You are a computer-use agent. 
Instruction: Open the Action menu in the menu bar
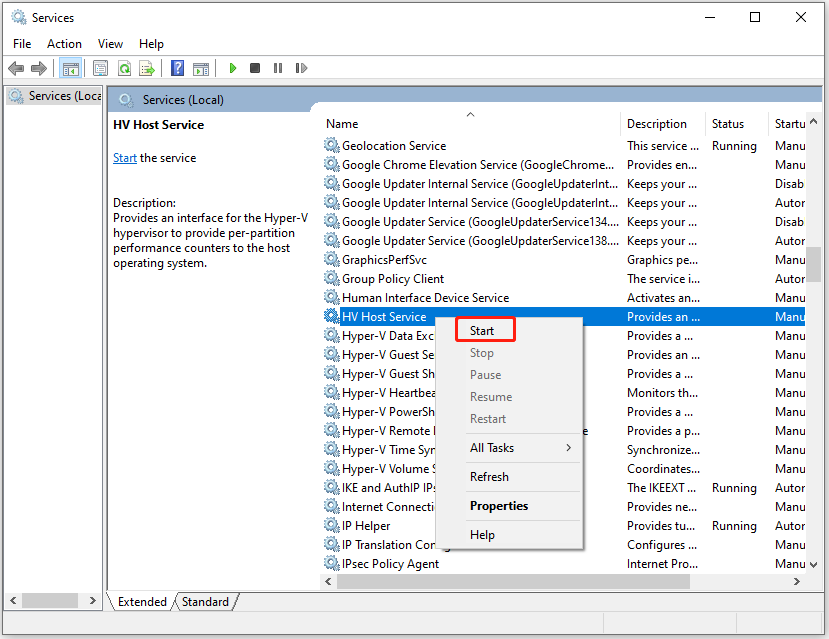pos(64,44)
